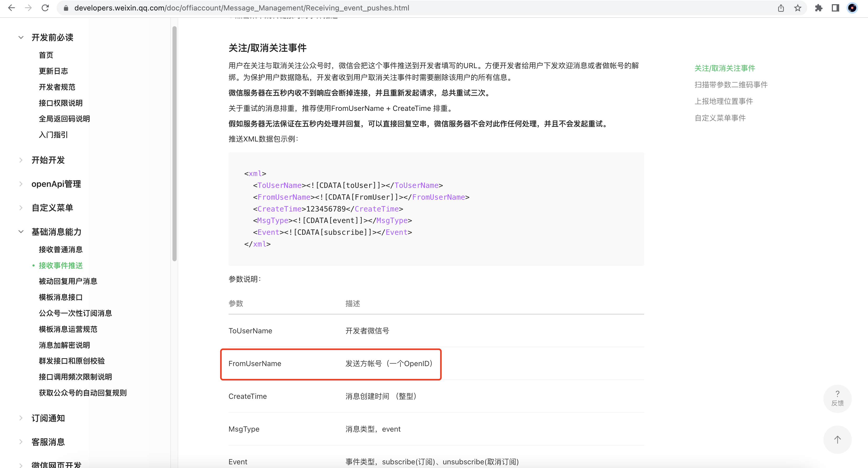Click the browser forward arrow

(x=28, y=8)
